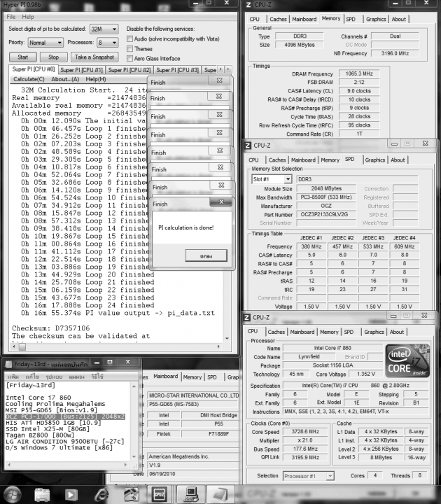Switch to Notepad via its taskbar icon

point(220,494)
